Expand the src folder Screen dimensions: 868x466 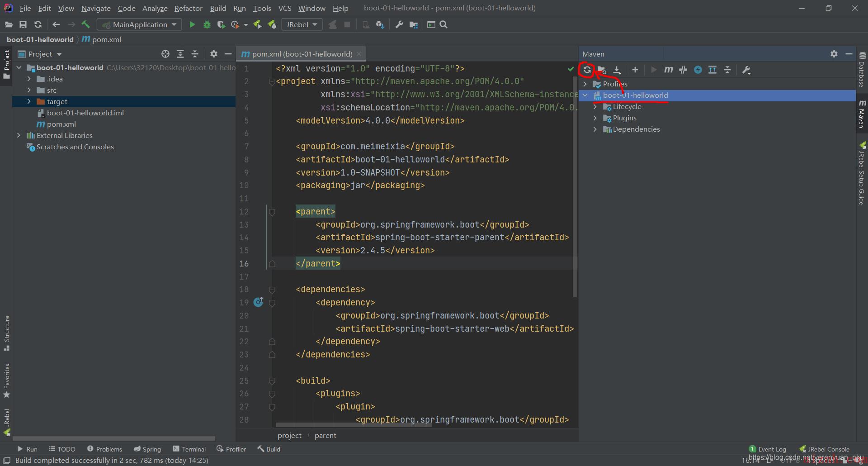point(29,90)
